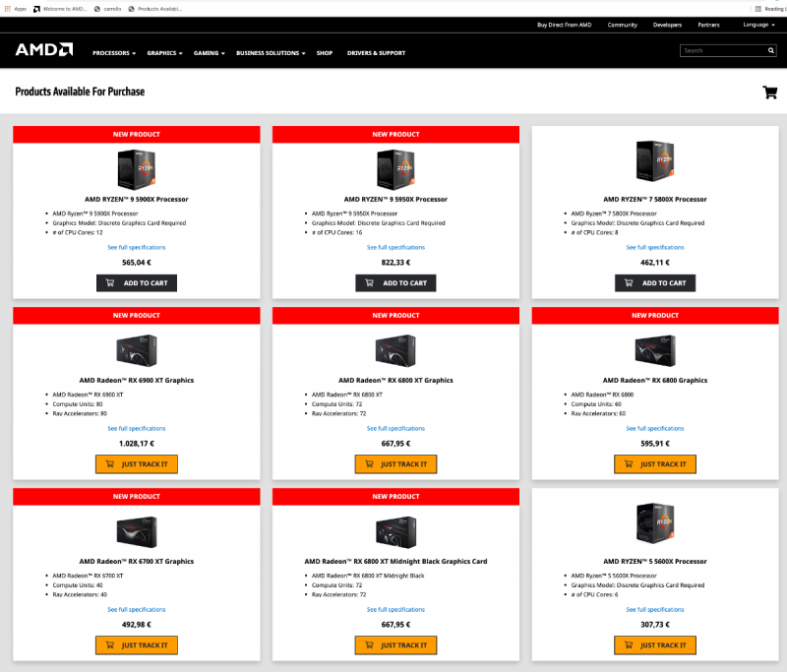See full specifications for RX 6800 Graphics
This screenshot has height=672, width=787.
coord(655,429)
